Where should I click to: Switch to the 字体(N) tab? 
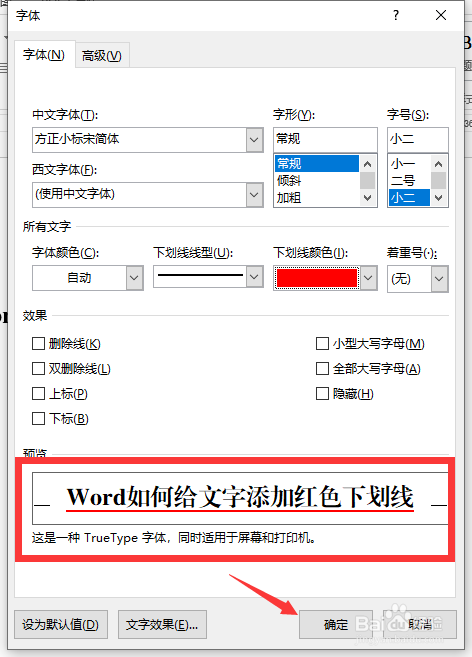click(44, 54)
